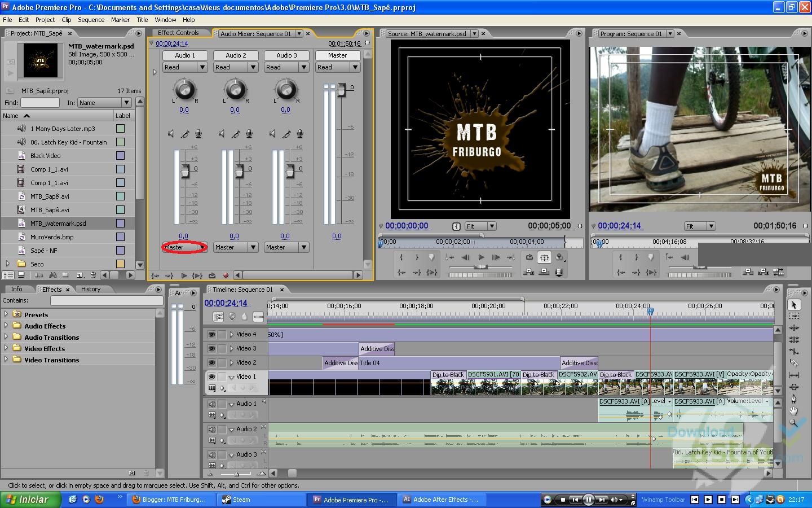Mute Audio 1 track speaker toggle in timeline
Screen dimensions: 812x508
(x=211, y=404)
